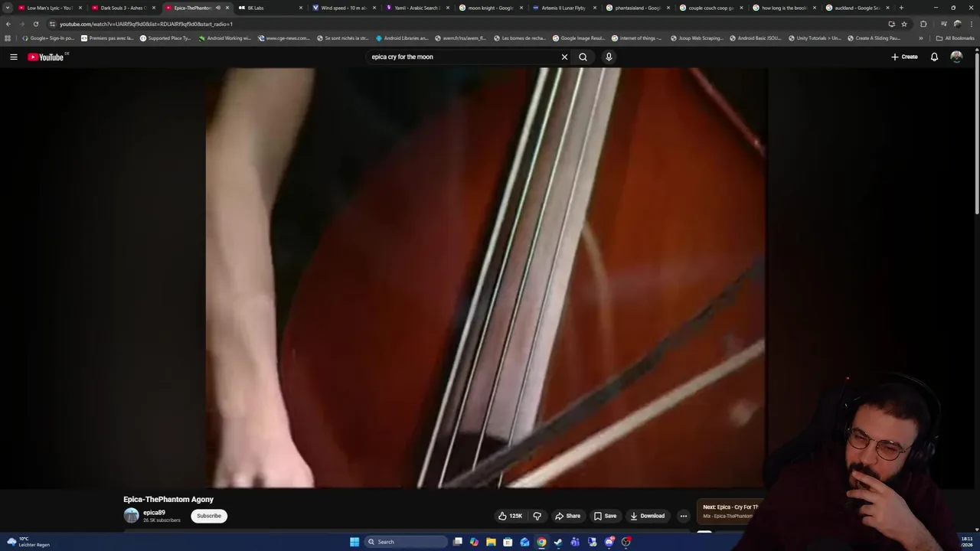Expand hidden bookmarks overflow chevron
Image resolution: width=980 pixels, height=551 pixels.
pos(921,37)
